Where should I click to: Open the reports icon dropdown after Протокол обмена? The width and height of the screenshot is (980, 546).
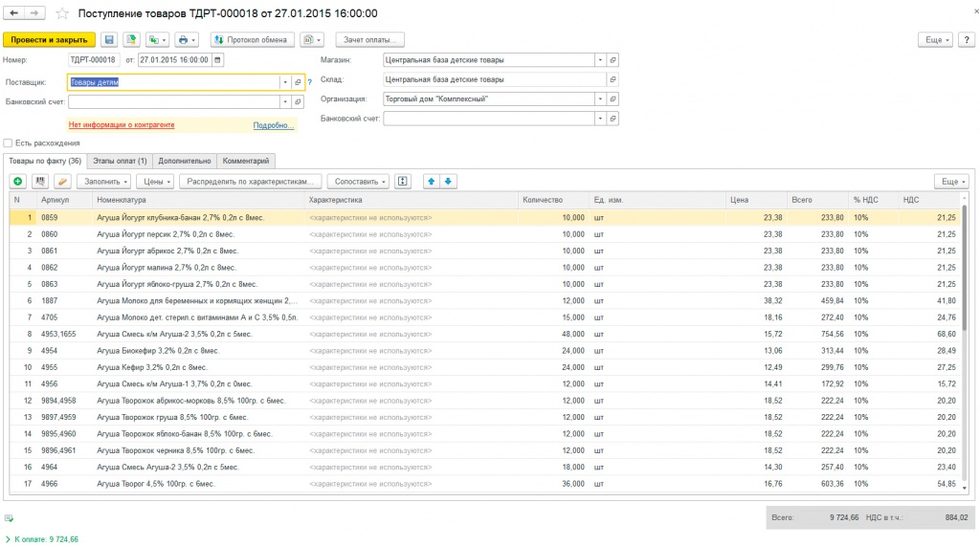[311, 40]
